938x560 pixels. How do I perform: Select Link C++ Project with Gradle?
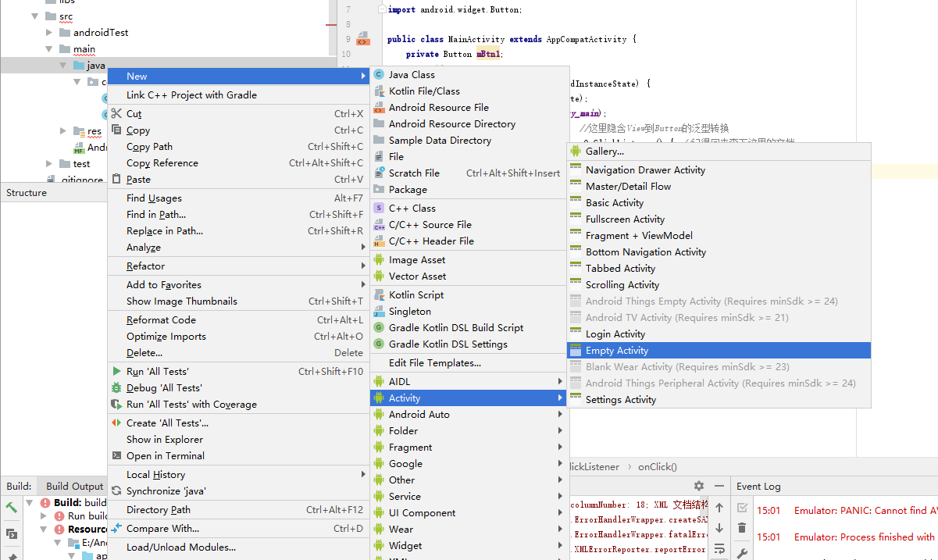(238, 95)
